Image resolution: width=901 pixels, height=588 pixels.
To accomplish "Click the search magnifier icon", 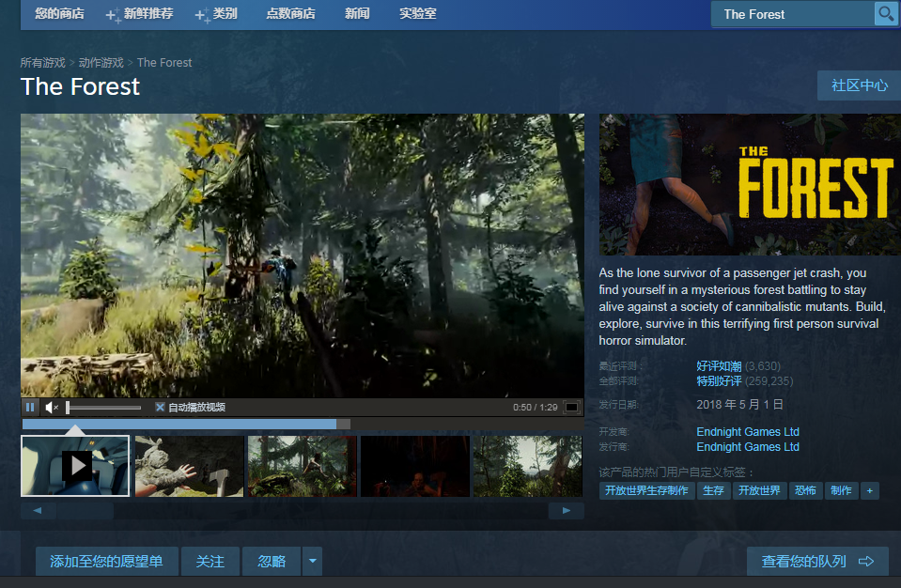I will [885, 14].
